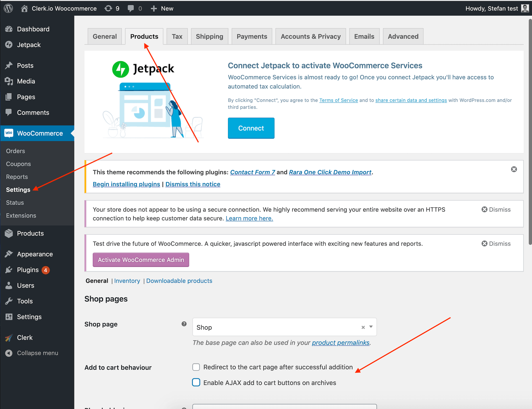Expand the New content menu
Image resolution: width=532 pixels, height=409 pixels.
pyautogui.click(x=162, y=9)
